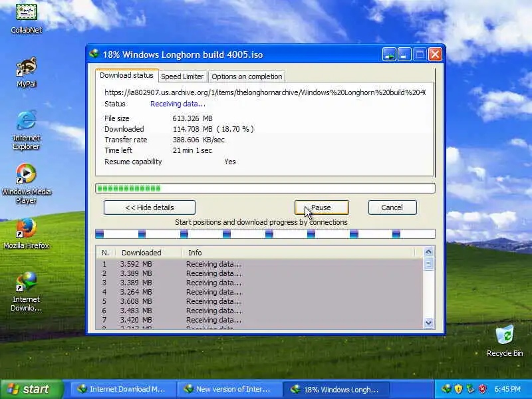Select connection row 1 with 3.592 MB
This screenshot has height=399, width=532.
259,264
